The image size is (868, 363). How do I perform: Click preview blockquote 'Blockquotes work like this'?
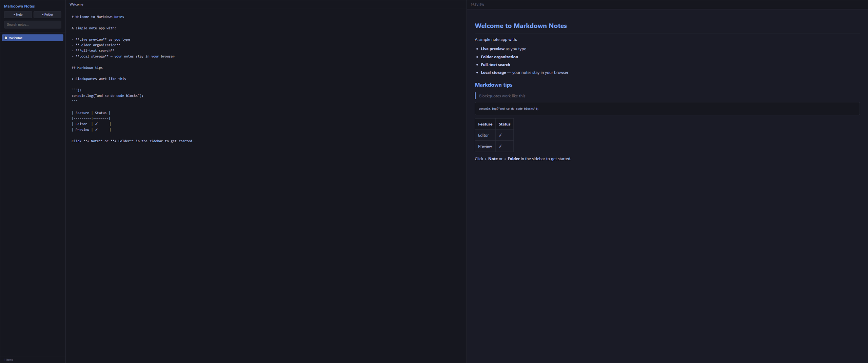coord(502,96)
